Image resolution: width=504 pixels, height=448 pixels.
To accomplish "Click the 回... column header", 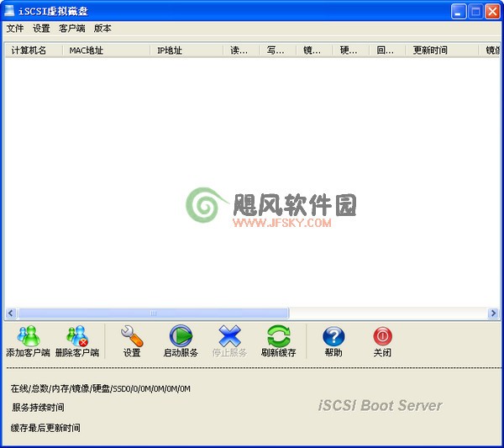I will coord(387,50).
